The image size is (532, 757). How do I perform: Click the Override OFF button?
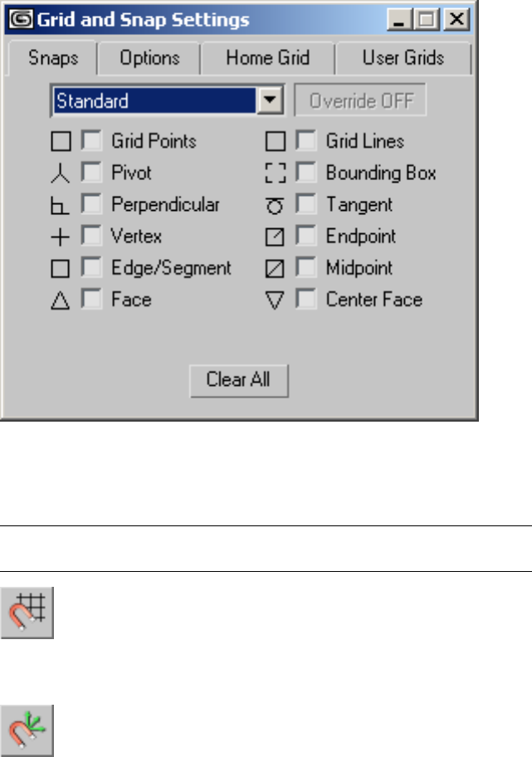361,102
